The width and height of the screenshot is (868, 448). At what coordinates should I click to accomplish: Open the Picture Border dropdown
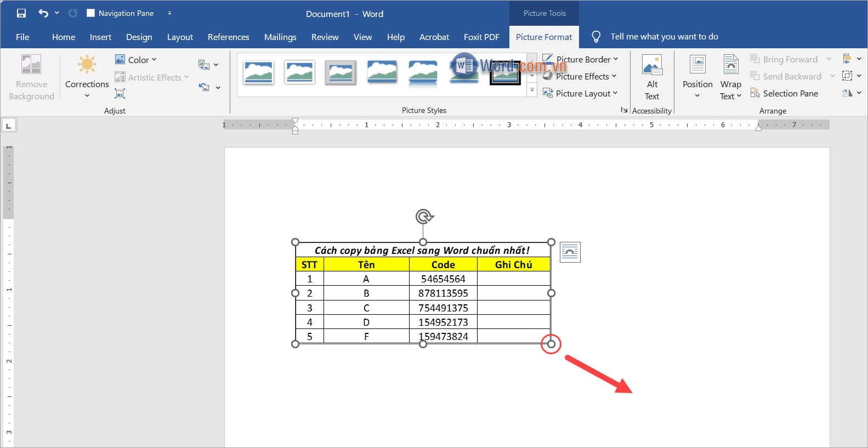pos(580,59)
